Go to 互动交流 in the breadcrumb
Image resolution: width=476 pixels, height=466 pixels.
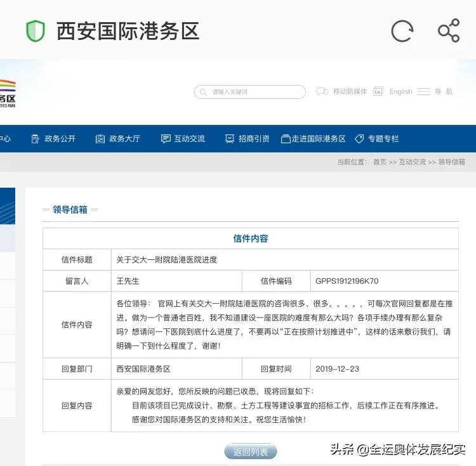pos(413,162)
